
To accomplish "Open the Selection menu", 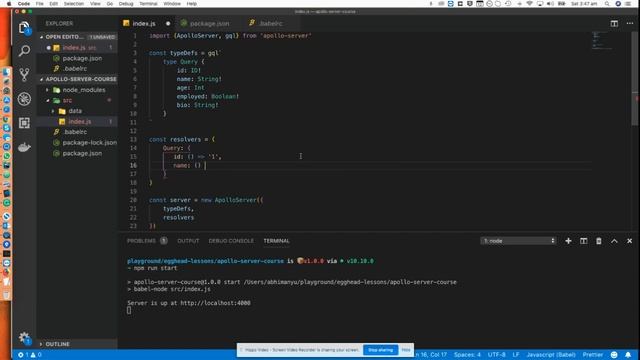I will 74,4.
